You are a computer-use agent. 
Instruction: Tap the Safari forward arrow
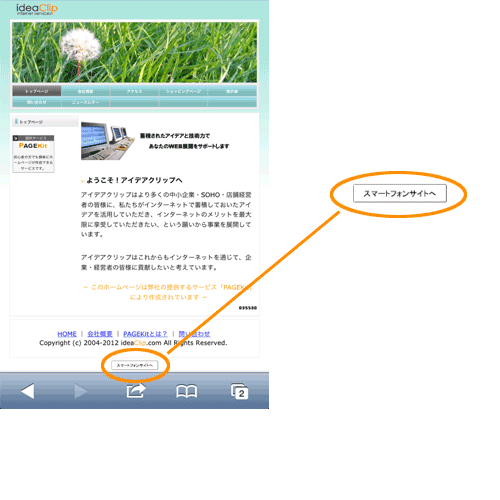coord(80,391)
